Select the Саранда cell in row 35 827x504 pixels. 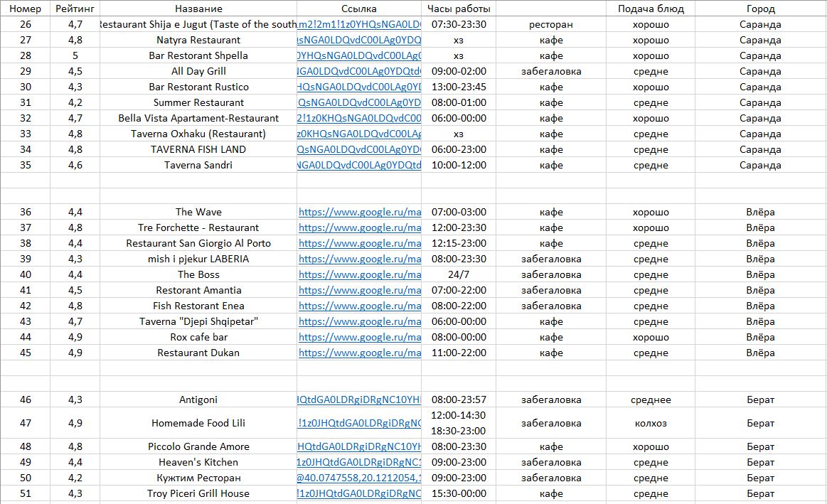click(761, 165)
